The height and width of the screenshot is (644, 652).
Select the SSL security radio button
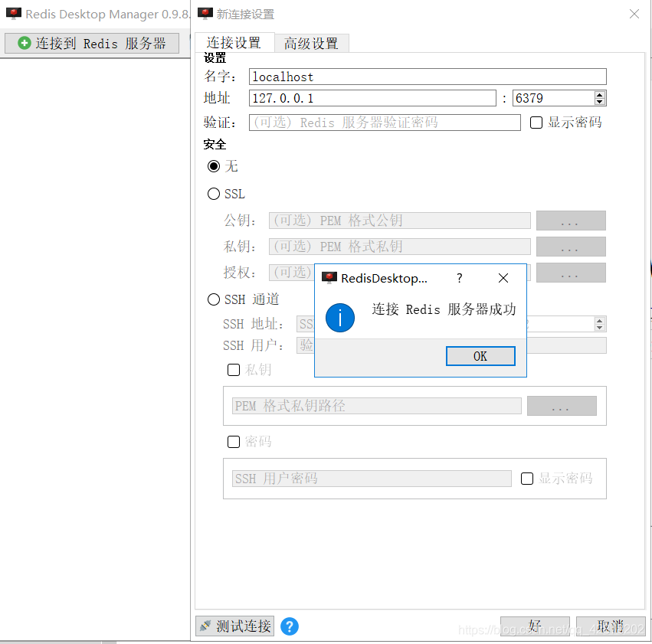tap(214, 194)
